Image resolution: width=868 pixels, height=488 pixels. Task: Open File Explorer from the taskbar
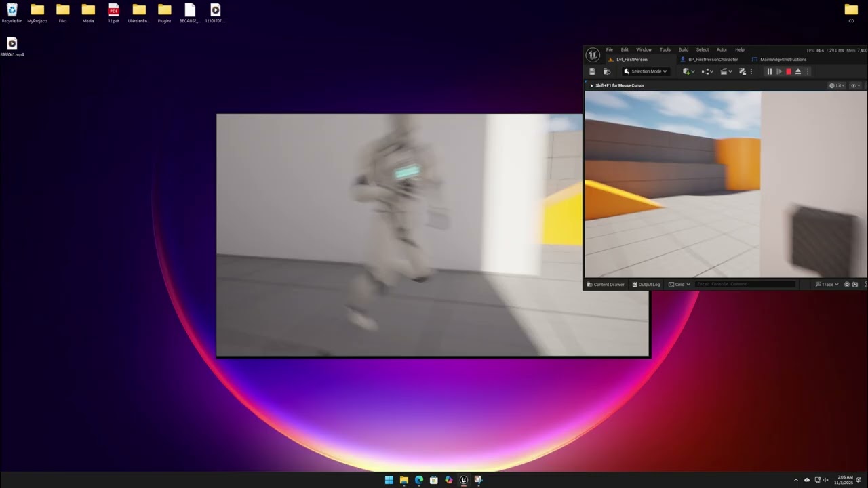403,480
